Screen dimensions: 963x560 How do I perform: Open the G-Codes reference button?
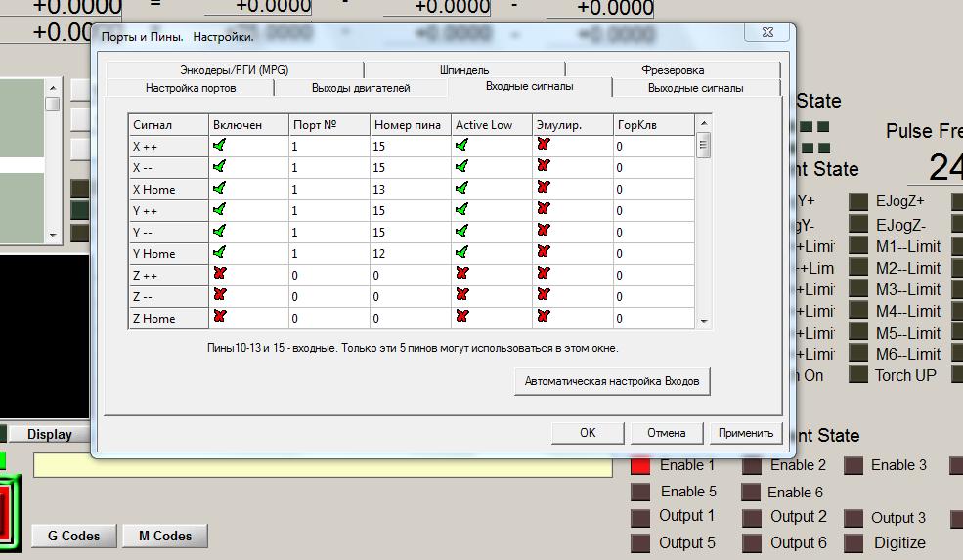point(73,536)
